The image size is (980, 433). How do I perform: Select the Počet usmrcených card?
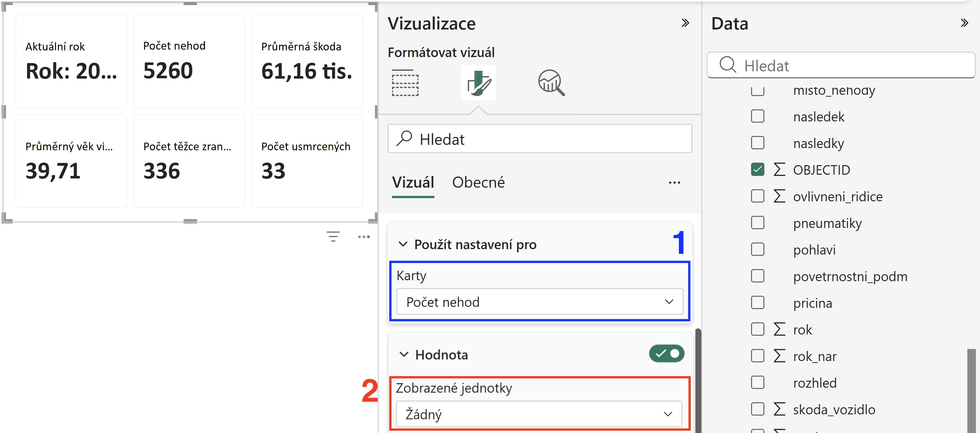(x=307, y=161)
